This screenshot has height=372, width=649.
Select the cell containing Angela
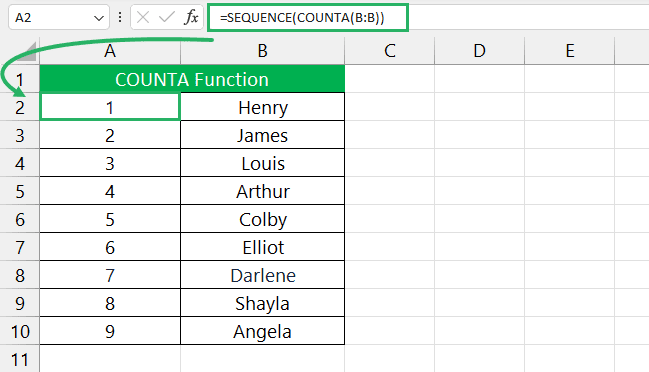click(x=262, y=331)
